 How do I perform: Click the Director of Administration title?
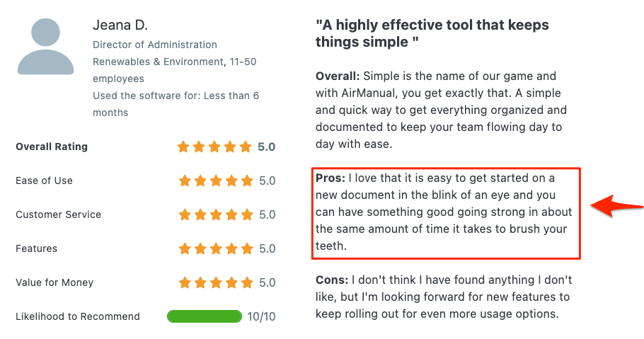(x=155, y=45)
